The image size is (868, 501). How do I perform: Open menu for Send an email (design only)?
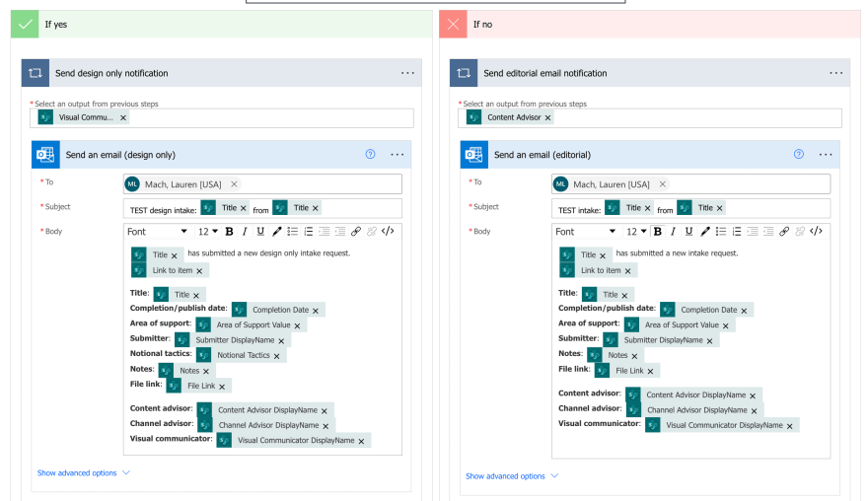[398, 155]
